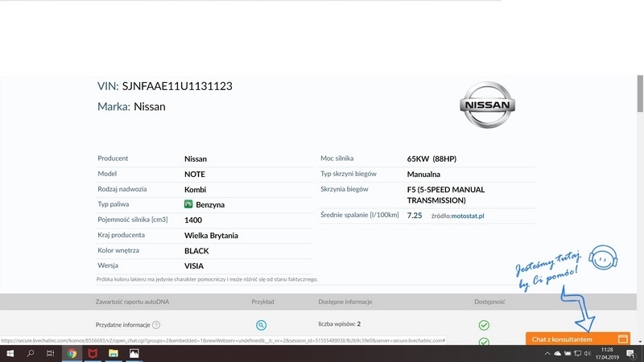Image resolution: width=644 pixels, height=362 pixels.
Task: Open network status tray icon
Action: pos(577,353)
